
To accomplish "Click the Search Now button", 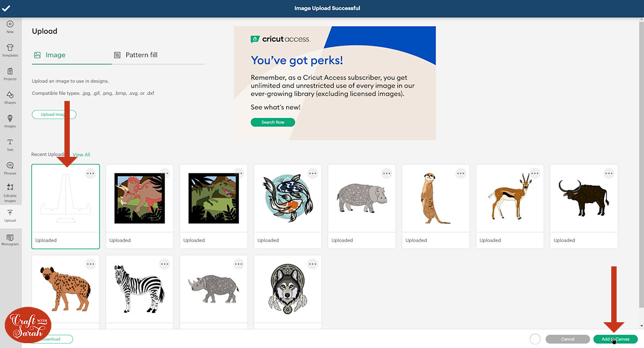I will [273, 122].
